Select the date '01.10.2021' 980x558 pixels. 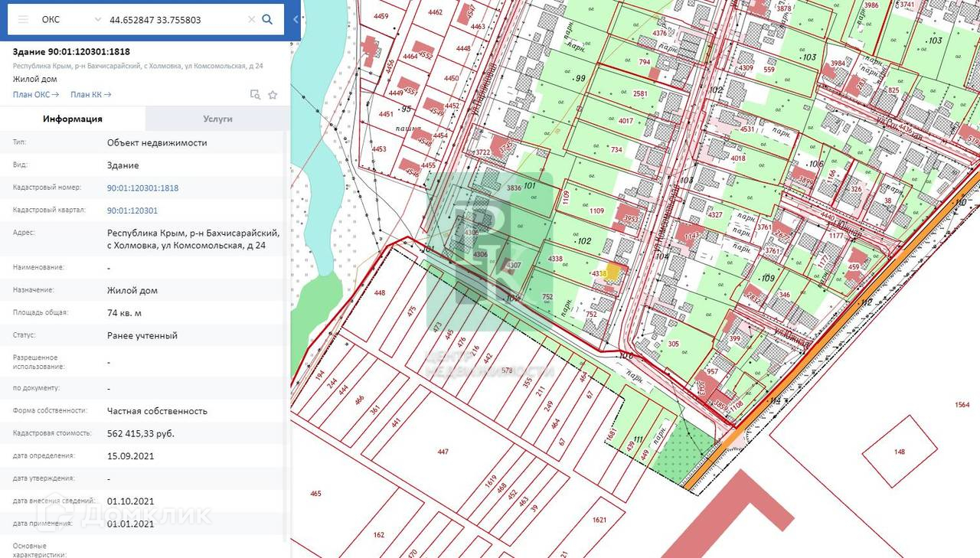click(131, 501)
